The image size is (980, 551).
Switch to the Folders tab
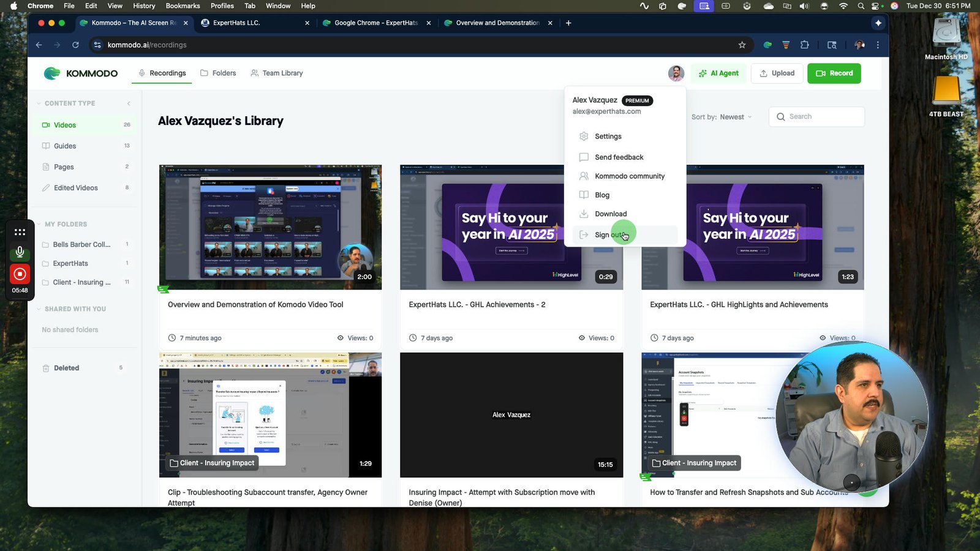(x=218, y=73)
